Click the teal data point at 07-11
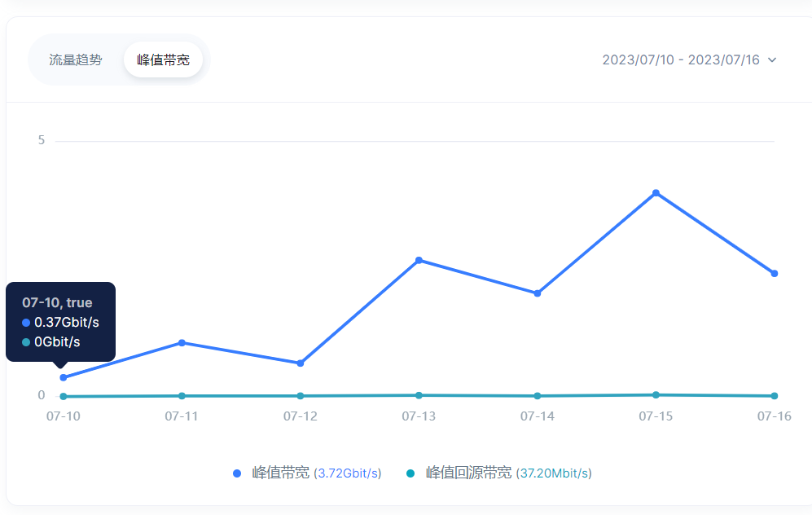This screenshot has height=515, width=812. tap(182, 396)
